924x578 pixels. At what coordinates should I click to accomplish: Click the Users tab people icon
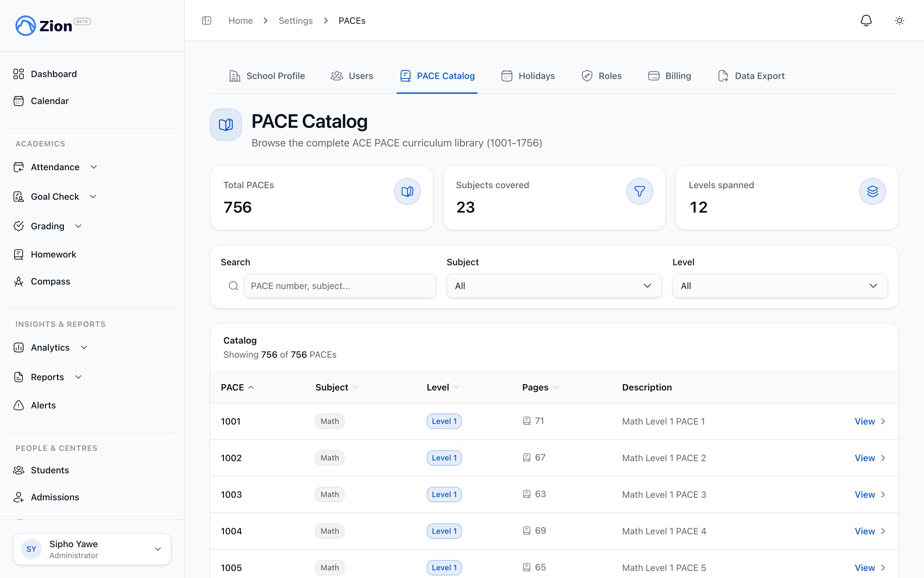tap(337, 76)
